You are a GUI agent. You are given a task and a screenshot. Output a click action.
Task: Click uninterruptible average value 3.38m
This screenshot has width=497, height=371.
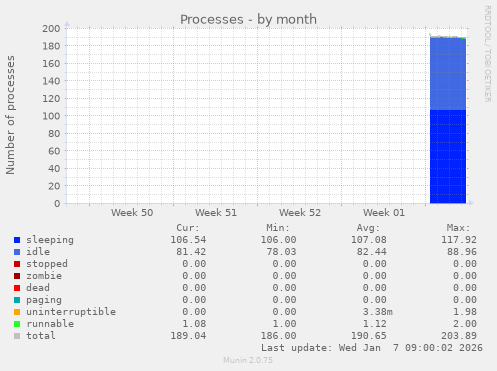click(x=378, y=312)
